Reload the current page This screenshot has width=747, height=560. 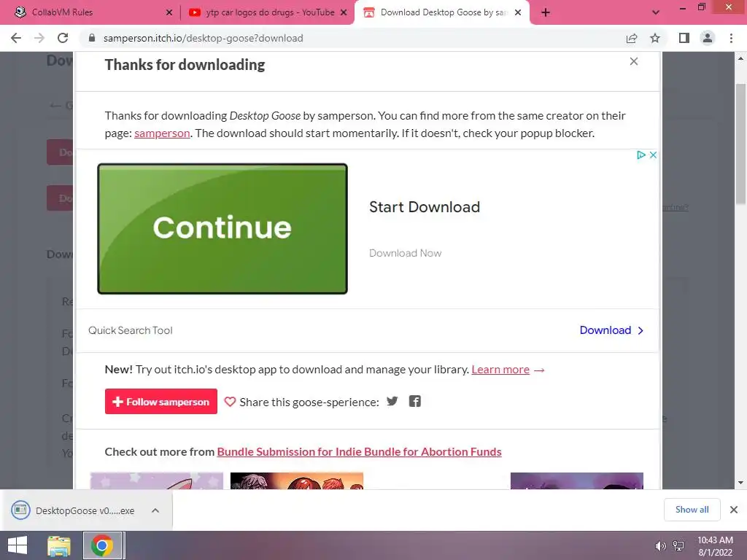point(63,38)
